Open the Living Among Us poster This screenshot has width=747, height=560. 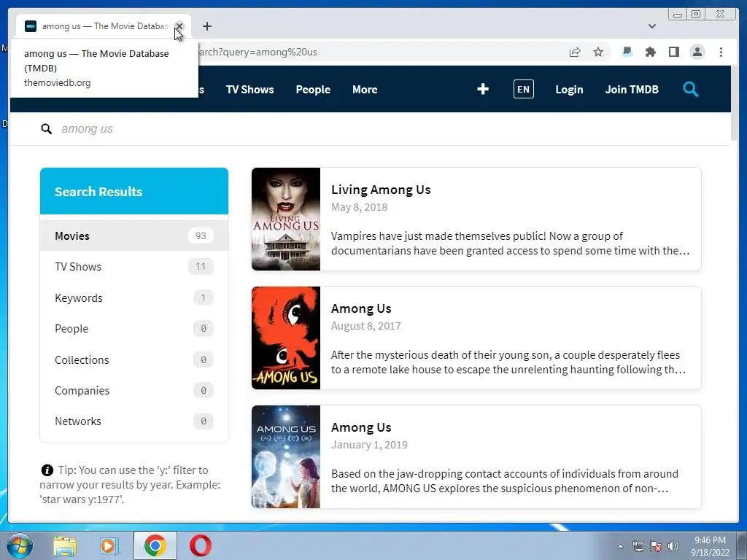(286, 219)
